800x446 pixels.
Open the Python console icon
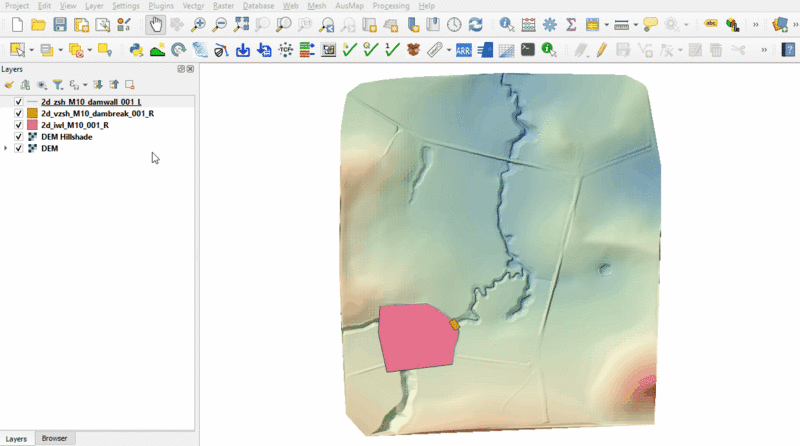136,49
